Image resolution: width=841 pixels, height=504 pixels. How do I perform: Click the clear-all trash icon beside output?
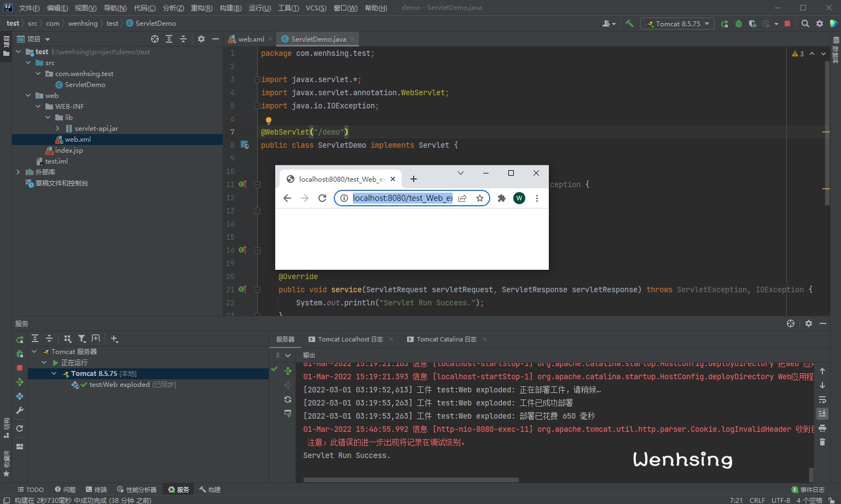pos(822,442)
